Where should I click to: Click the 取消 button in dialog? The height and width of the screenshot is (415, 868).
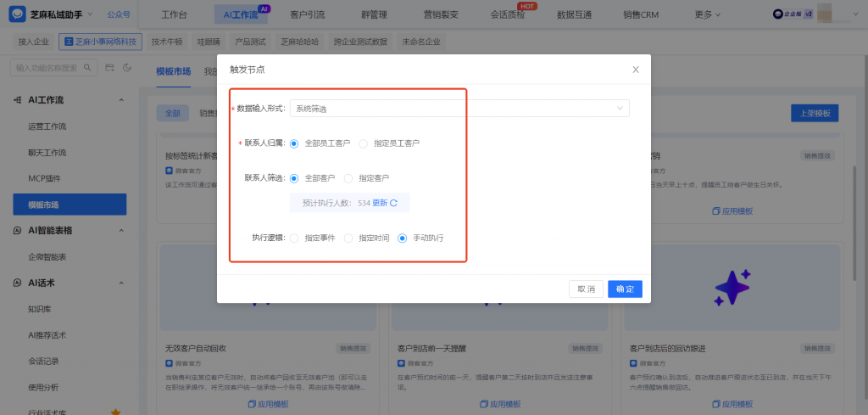coord(587,289)
